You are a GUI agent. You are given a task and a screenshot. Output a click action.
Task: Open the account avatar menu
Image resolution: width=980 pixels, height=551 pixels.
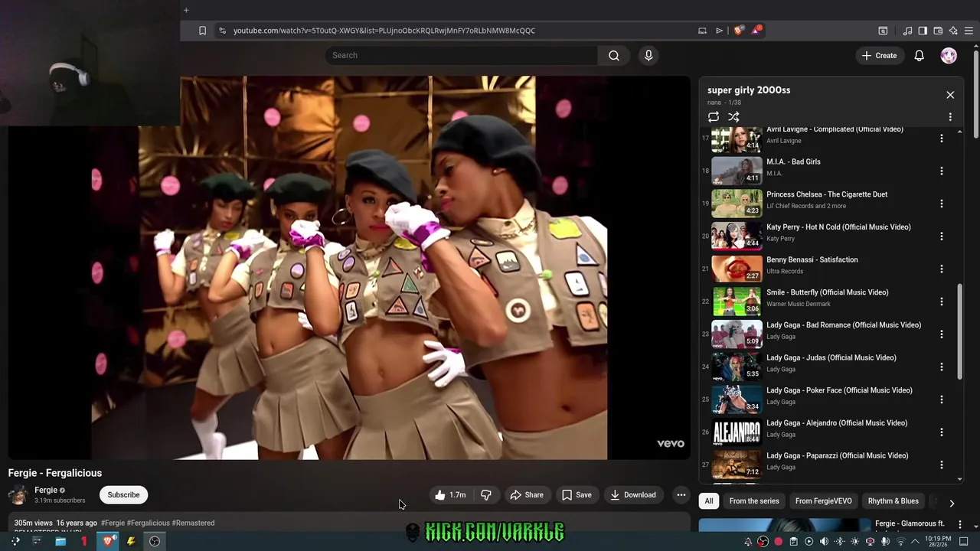949,56
